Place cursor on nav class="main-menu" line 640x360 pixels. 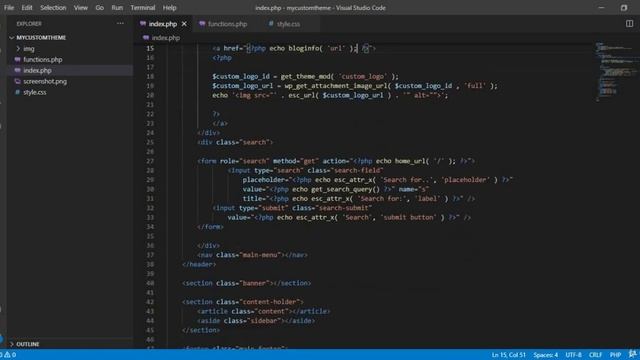pos(252,255)
